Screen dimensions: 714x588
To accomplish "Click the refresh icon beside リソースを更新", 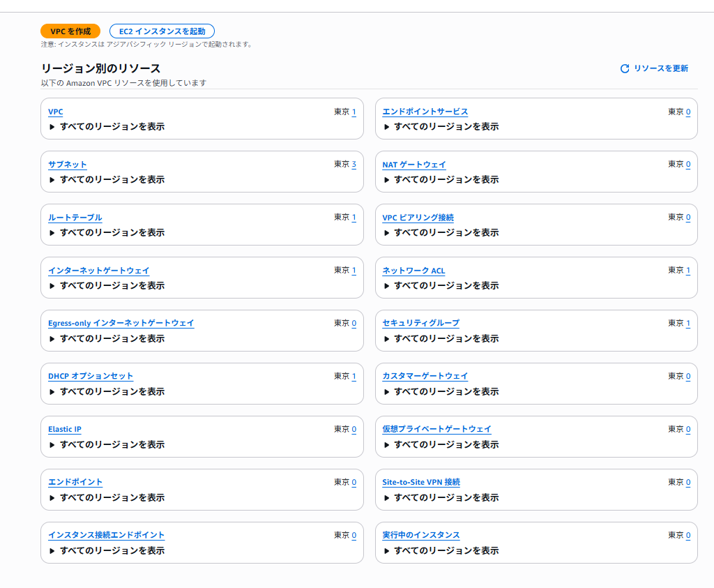I will [625, 68].
